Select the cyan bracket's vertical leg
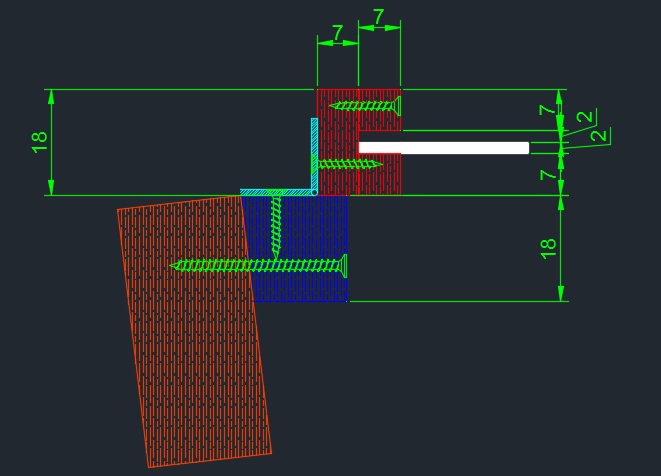This screenshot has width=661, height=476. [314, 150]
